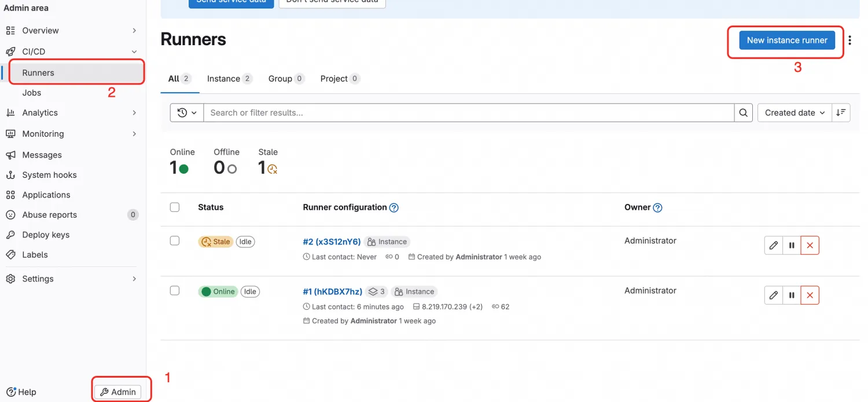This screenshot has height=402, width=868.
Task: Click the edit pencil icon for runner #2
Action: pyautogui.click(x=774, y=245)
